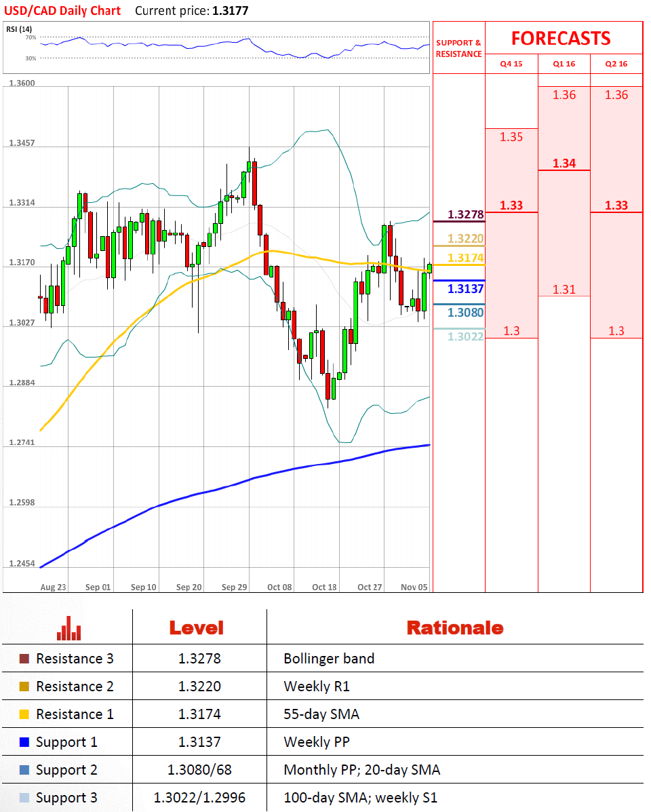Click the Oct 08 date on x-axis

coord(279,587)
